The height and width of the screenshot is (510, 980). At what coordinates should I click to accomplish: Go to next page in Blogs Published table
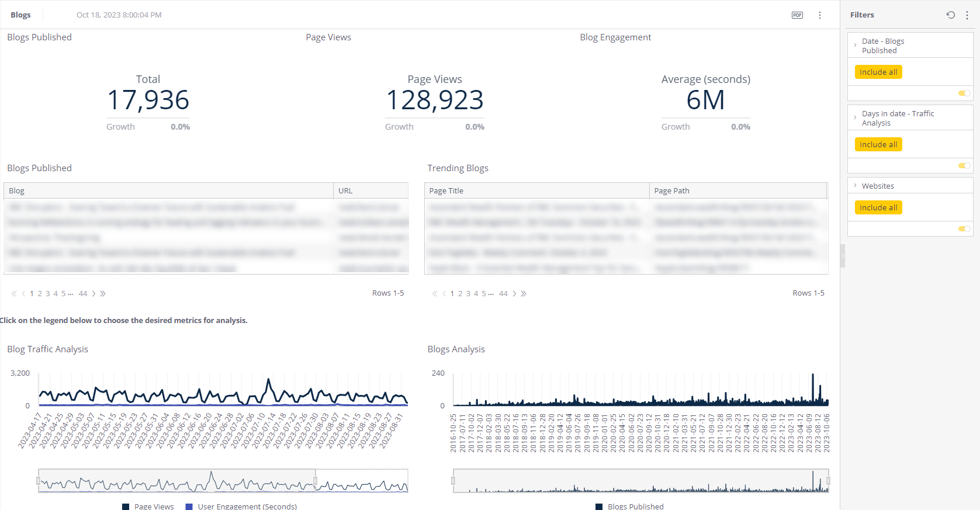94,294
